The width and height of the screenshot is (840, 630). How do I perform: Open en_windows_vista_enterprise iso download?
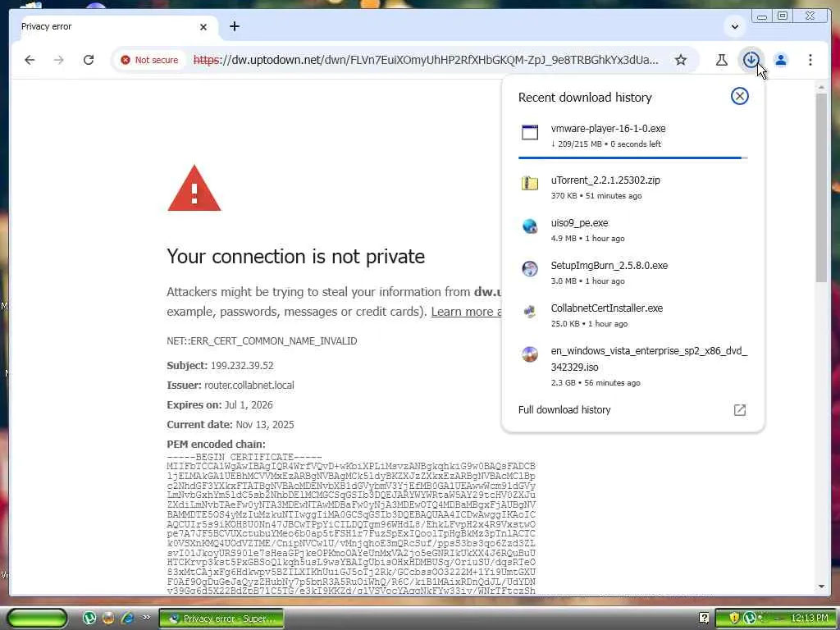click(x=632, y=366)
